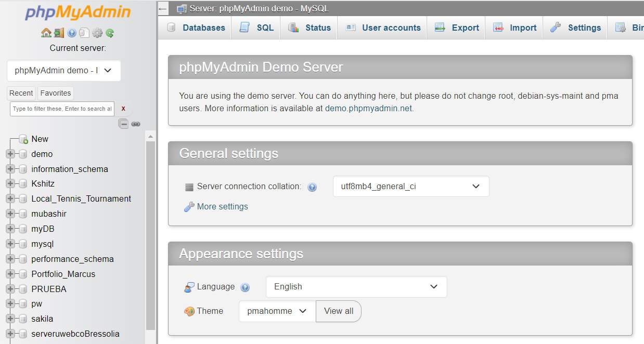Image resolution: width=644 pixels, height=344 pixels.
Task: Open the More settings link
Action: 222,206
